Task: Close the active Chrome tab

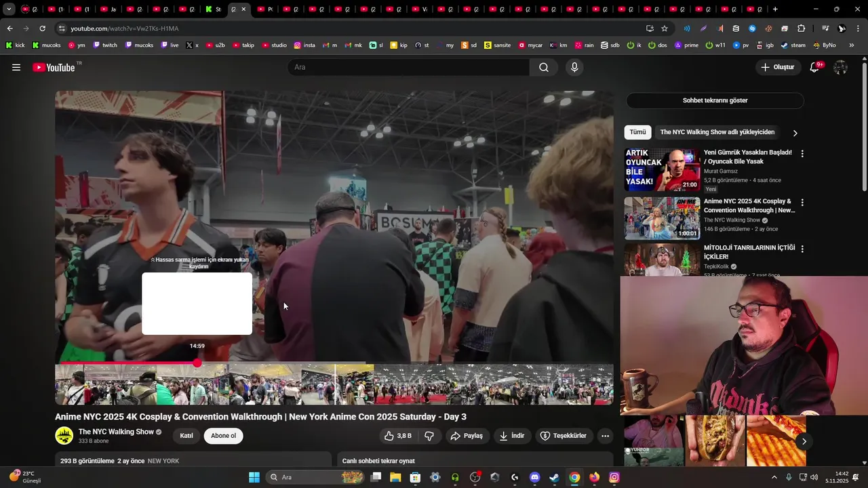Action: tap(243, 9)
